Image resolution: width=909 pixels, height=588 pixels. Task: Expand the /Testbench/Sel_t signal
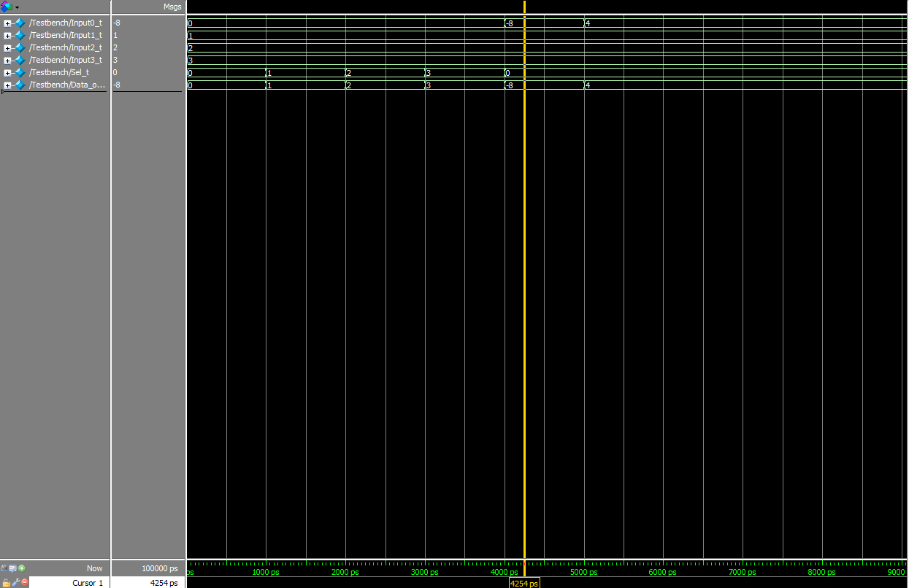7,73
